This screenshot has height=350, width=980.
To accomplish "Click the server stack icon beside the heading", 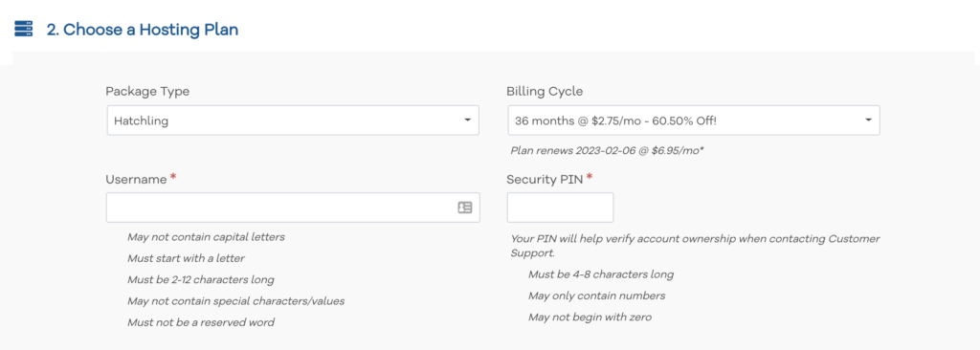I will [23, 29].
